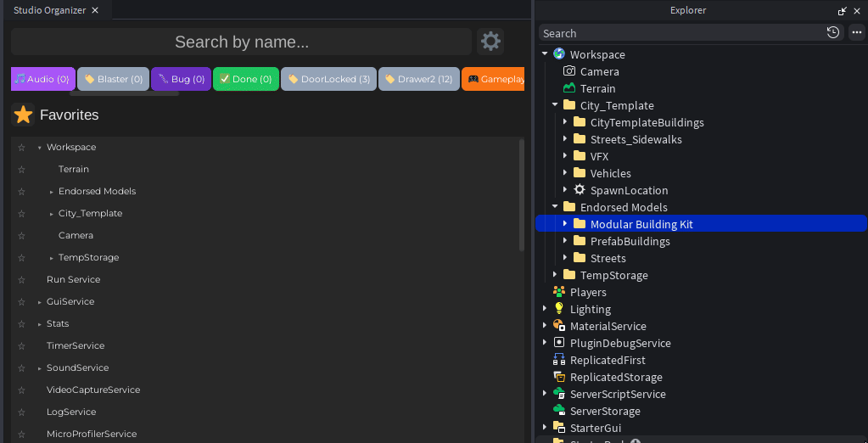
Task: Click the ServerScriptService icon
Action: click(x=559, y=394)
